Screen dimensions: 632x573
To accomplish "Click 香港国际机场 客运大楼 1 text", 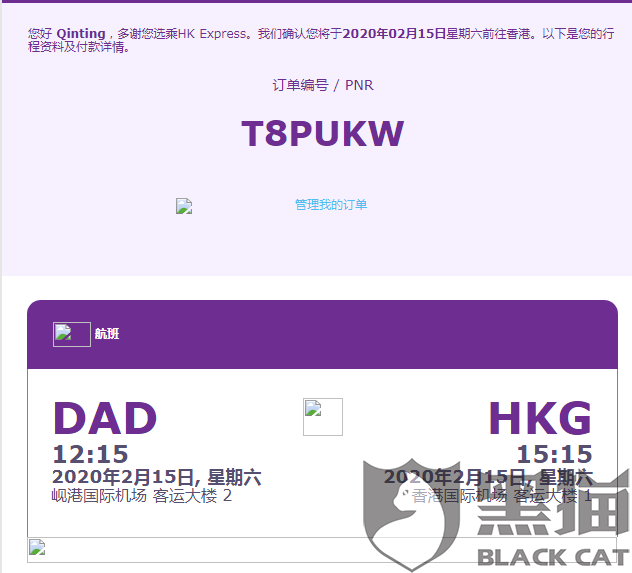I will [x=502, y=496].
